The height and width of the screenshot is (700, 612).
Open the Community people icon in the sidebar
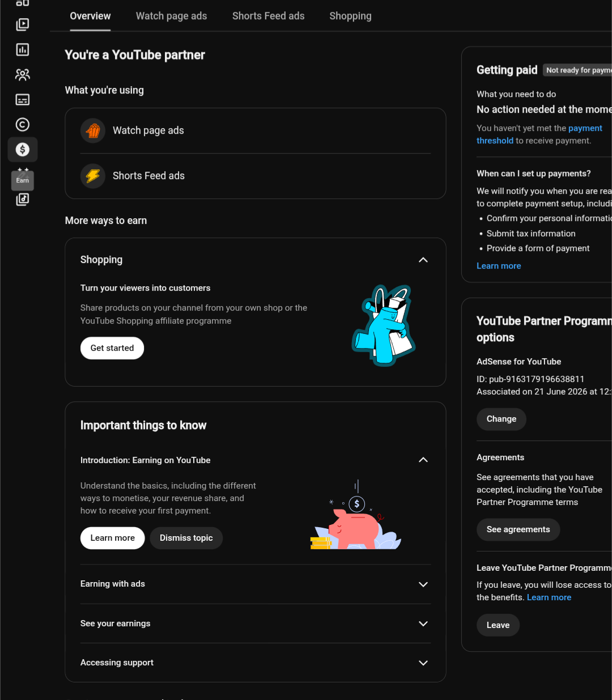click(23, 75)
